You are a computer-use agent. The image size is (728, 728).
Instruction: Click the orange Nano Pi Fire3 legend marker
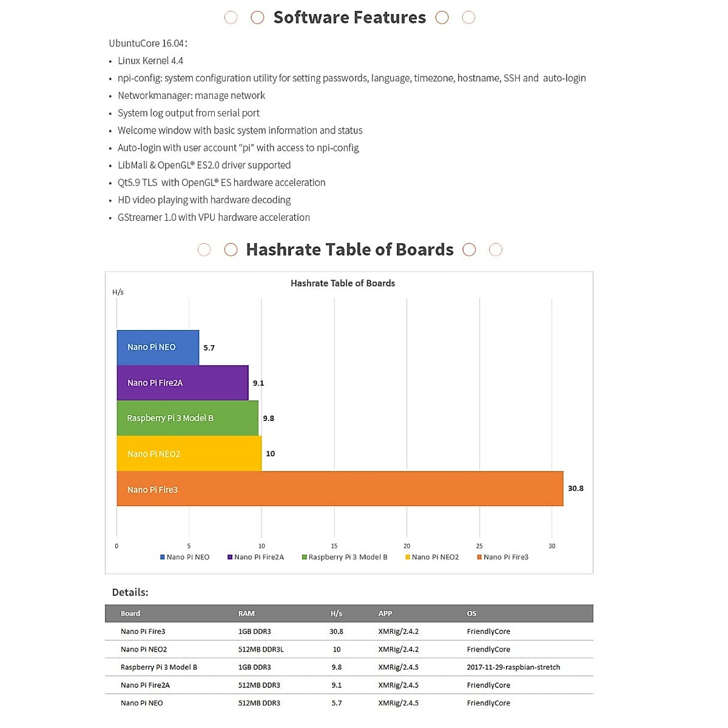(479, 557)
